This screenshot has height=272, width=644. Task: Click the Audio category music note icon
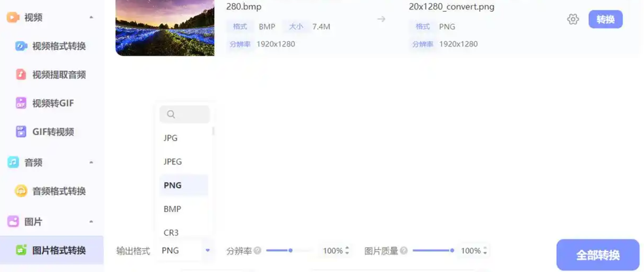tap(13, 162)
